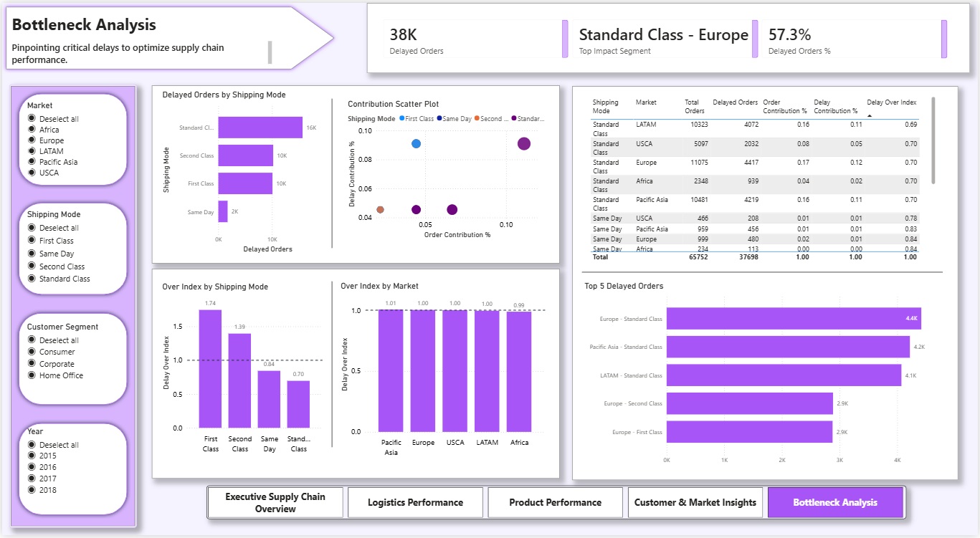980x538 pixels.
Task: Open the Logistics Performance page
Action: (x=415, y=502)
